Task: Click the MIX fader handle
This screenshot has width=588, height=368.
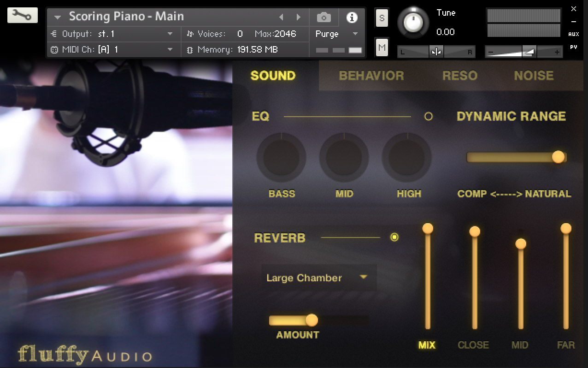Action: pyautogui.click(x=428, y=228)
